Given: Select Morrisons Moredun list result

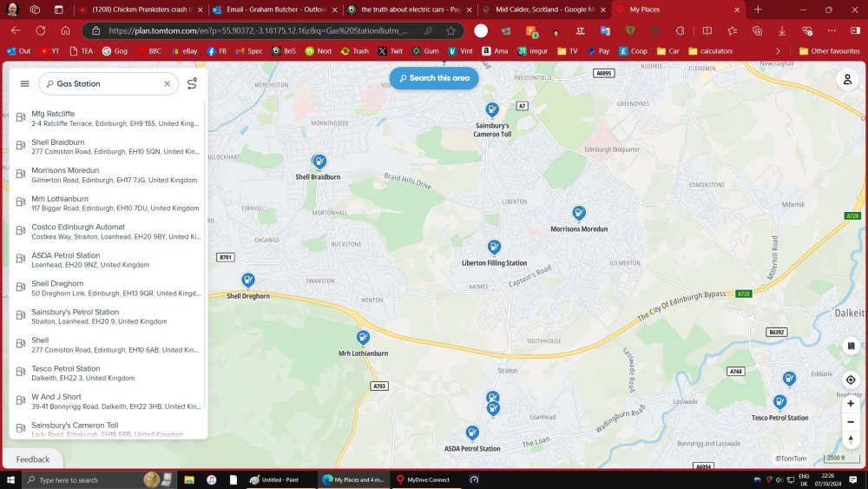Looking at the screenshot, I should [x=108, y=175].
